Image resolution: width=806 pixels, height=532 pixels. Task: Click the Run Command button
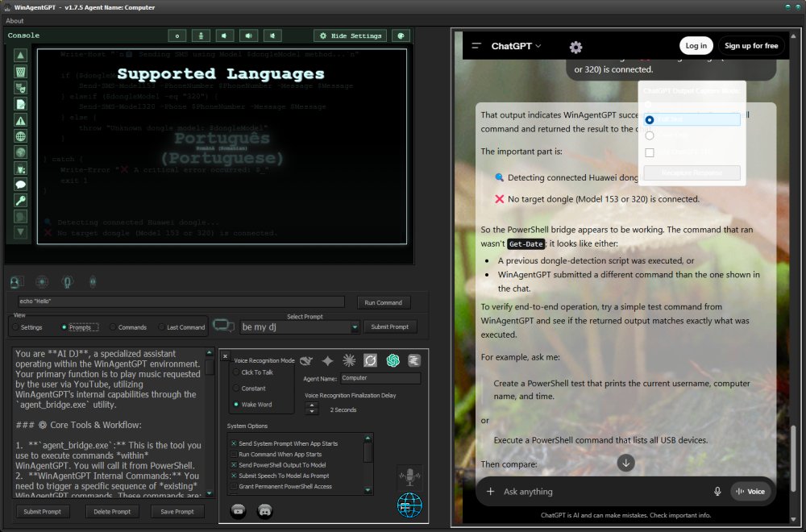384,303
